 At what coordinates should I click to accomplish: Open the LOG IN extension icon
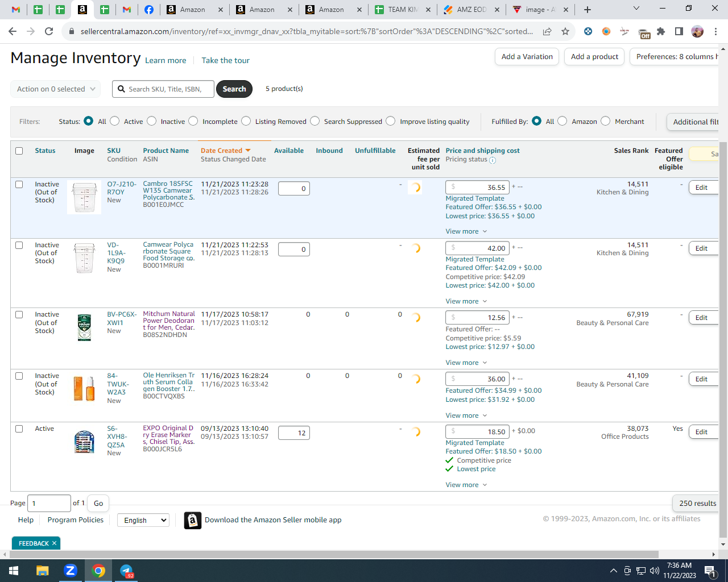pos(624,31)
